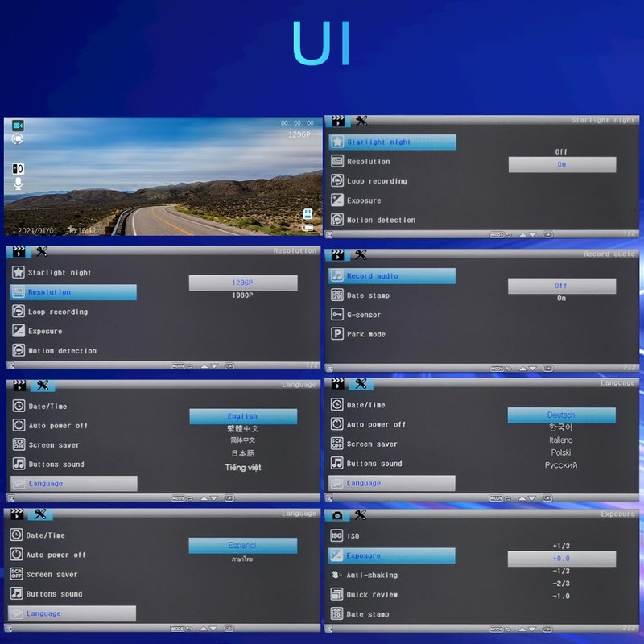644x644 pixels.
Task: Set Starlight night to Off
Action: pos(561,151)
